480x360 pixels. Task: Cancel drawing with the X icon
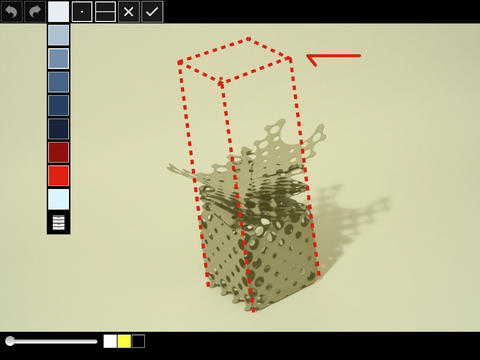point(129,12)
